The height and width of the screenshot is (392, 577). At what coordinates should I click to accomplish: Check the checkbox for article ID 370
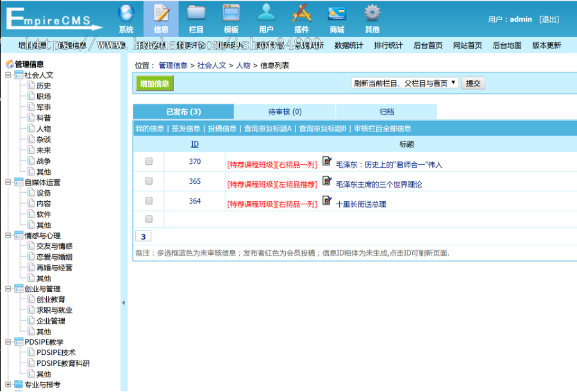[x=149, y=161]
